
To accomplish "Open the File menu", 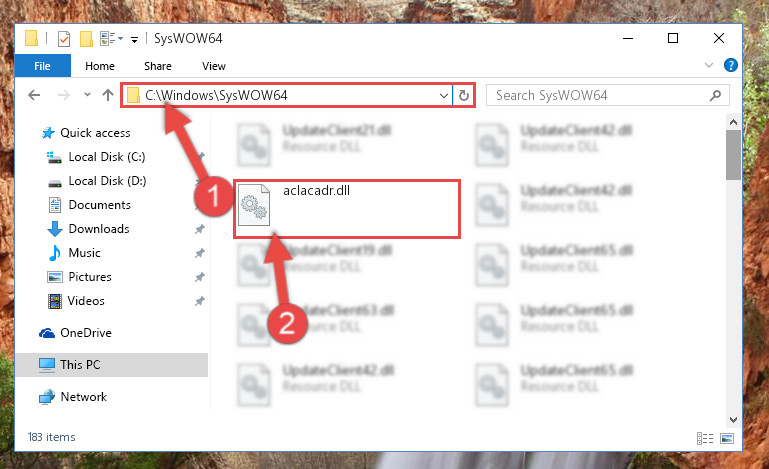I will 43,66.
